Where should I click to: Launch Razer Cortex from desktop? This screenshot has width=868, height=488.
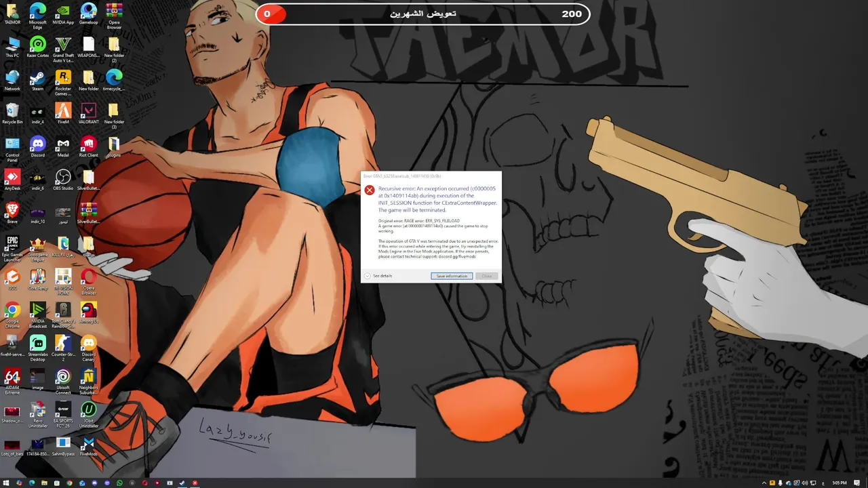[x=38, y=47]
